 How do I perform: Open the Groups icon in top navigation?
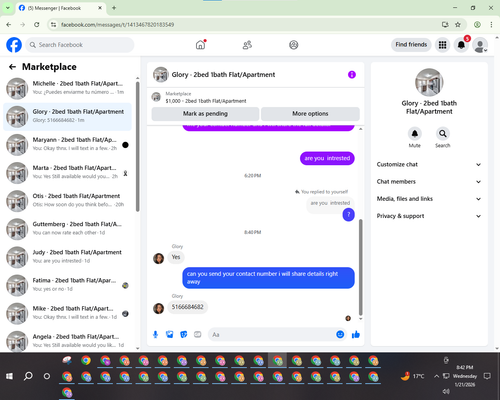click(294, 45)
